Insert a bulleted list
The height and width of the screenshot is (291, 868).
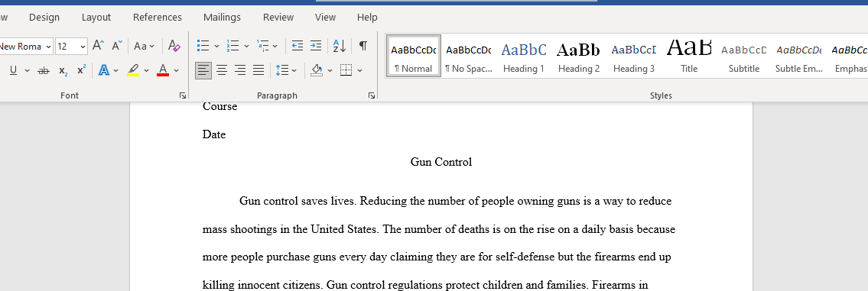(203, 46)
